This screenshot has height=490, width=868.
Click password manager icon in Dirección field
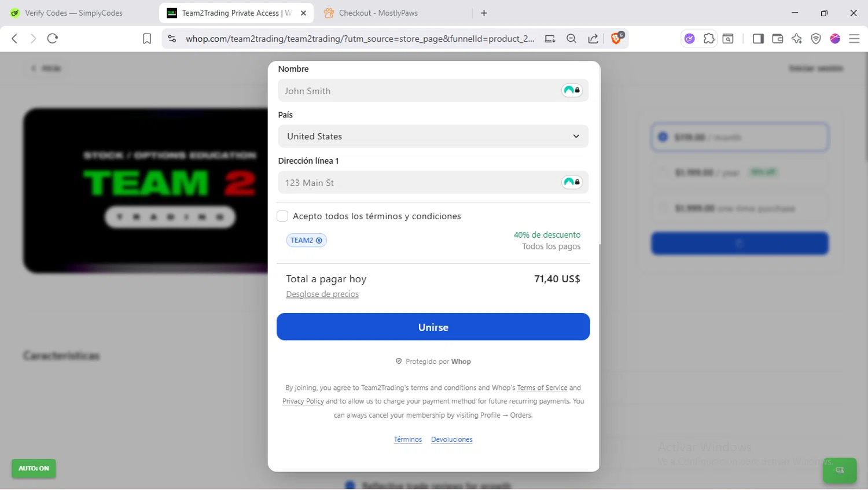(x=572, y=182)
